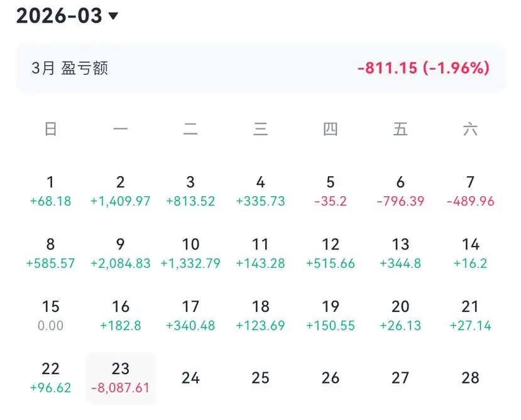The width and height of the screenshot is (521, 420).
Task: Choose date 28 in the calendar
Action: (x=471, y=378)
